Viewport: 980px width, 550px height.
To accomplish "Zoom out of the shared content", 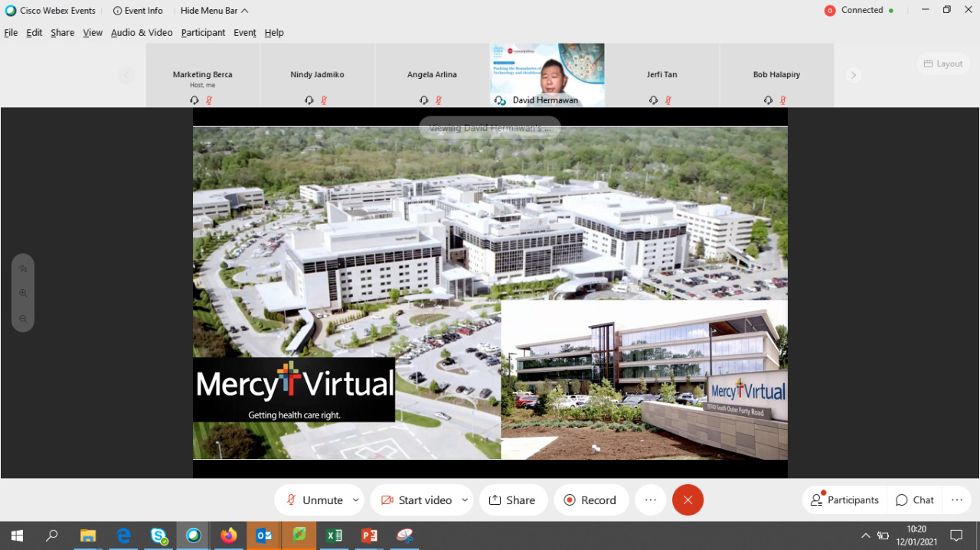I will tap(23, 318).
